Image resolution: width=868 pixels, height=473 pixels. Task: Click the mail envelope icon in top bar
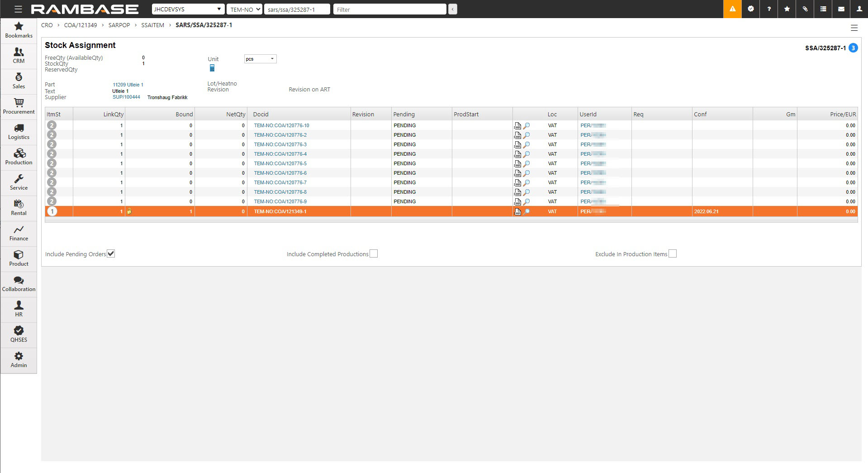click(x=841, y=9)
